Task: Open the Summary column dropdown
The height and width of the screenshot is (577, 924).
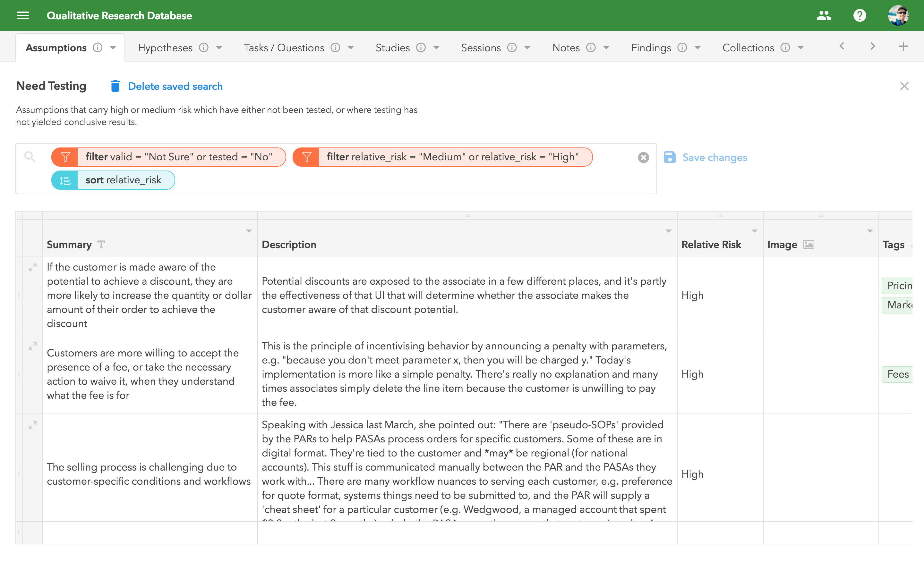Action: [249, 230]
